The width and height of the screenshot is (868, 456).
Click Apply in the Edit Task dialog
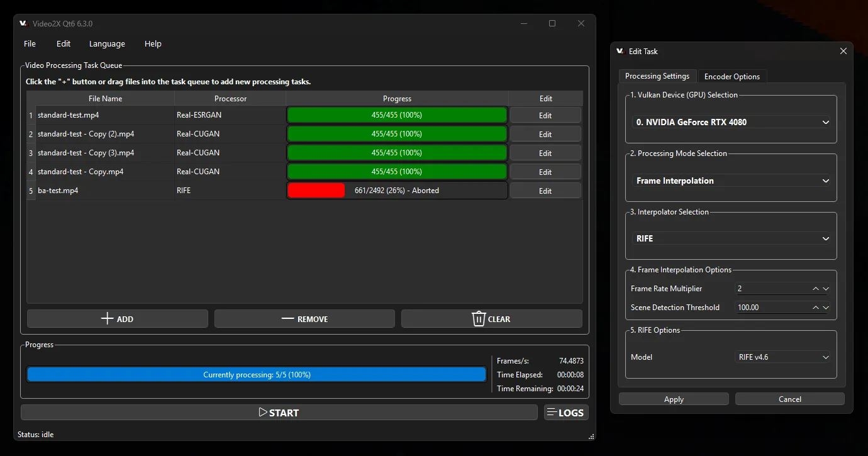pos(674,399)
